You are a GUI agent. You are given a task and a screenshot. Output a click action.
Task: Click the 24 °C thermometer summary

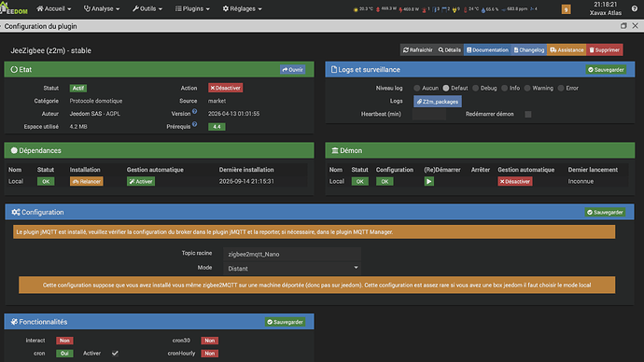(471, 8)
